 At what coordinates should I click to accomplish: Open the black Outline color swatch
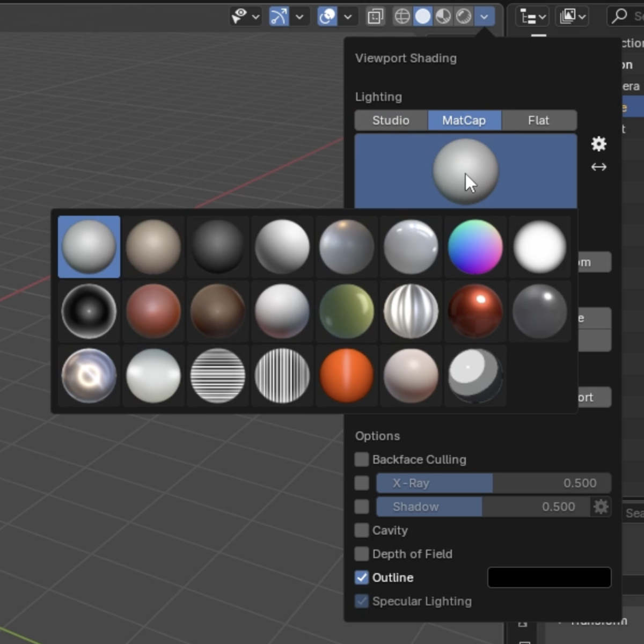[550, 577]
